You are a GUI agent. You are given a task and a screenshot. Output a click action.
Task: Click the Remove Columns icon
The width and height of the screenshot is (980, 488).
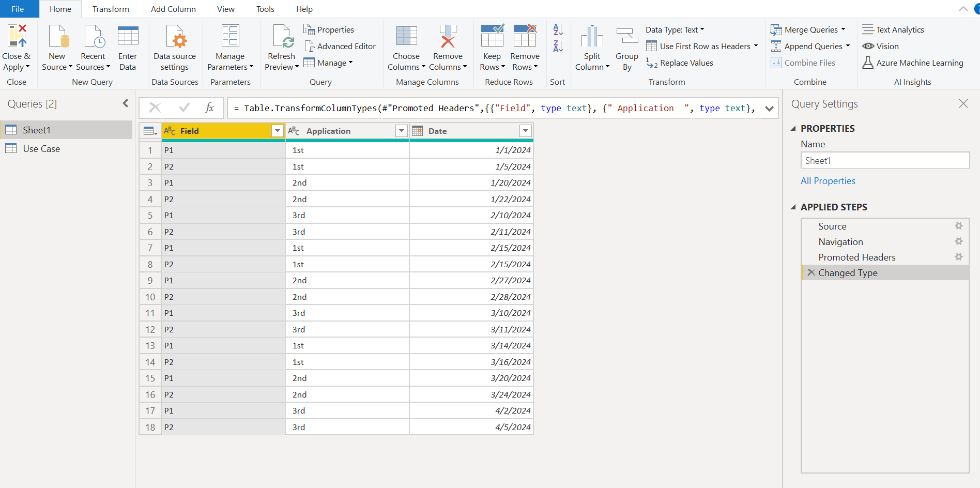pyautogui.click(x=448, y=36)
